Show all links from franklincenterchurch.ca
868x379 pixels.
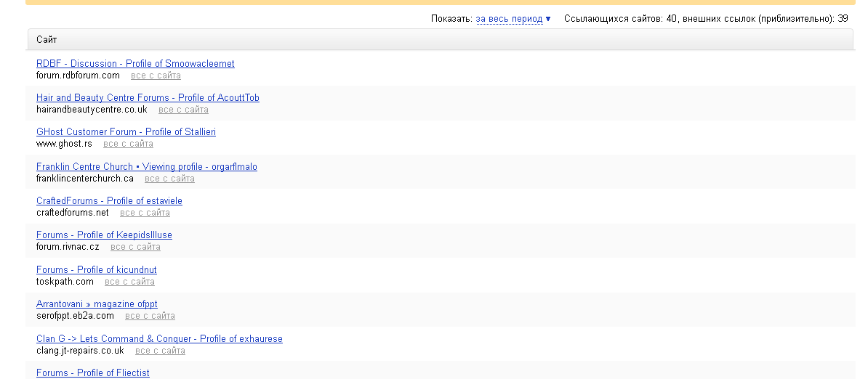coord(169,179)
